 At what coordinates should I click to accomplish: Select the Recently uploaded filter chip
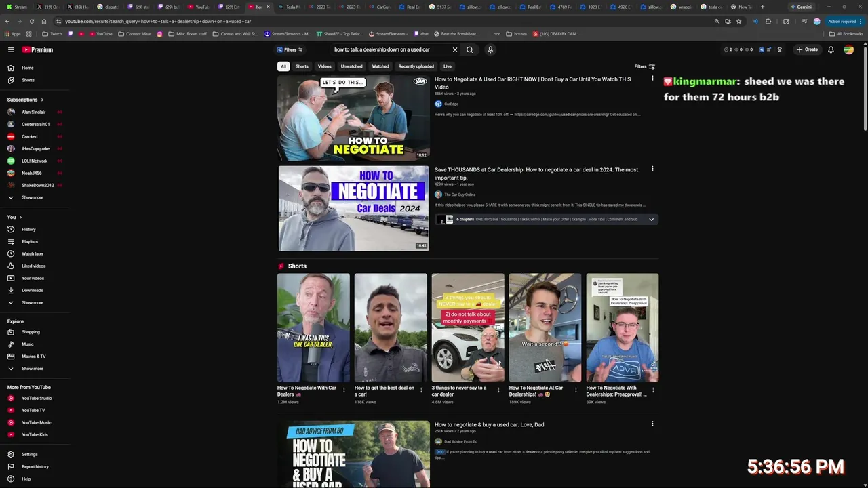click(x=416, y=66)
